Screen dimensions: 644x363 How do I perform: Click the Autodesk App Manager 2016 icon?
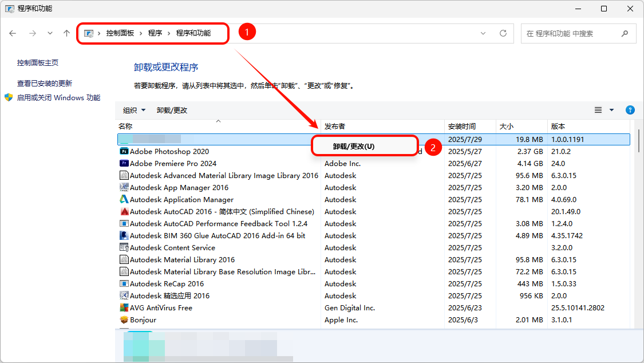coord(124,187)
